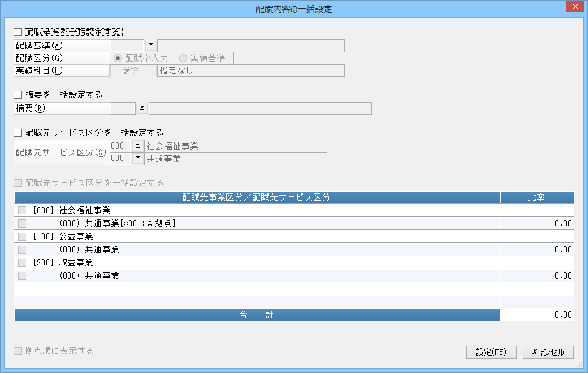Check the [000] 社会福祉事業 row checkbox
588x373 pixels.
[x=22, y=211]
